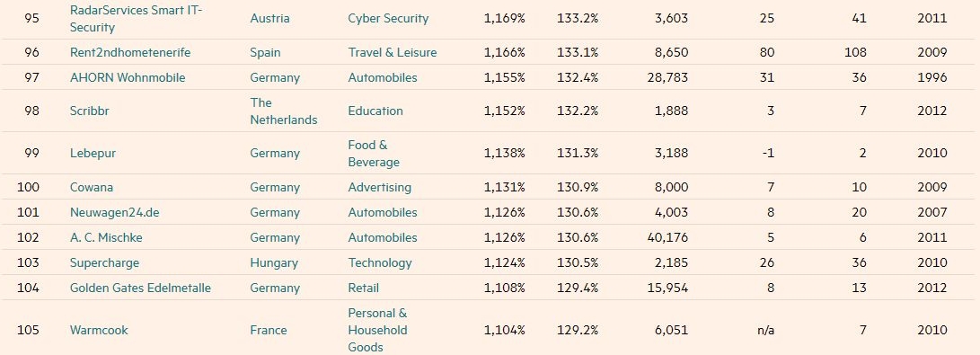Viewport: 980px width, 355px height.
Task: Select the Education sector entry
Action: [x=375, y=111]
